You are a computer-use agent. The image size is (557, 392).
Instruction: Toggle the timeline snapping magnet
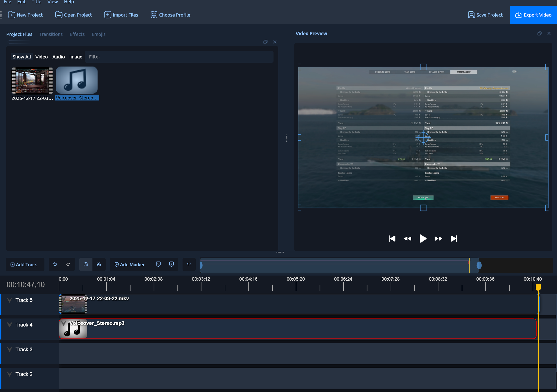coord(86,264)
